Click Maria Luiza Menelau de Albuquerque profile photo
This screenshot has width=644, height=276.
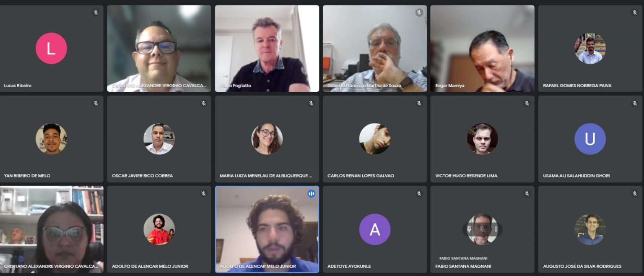pyautogui.click(x=267, y=139)
